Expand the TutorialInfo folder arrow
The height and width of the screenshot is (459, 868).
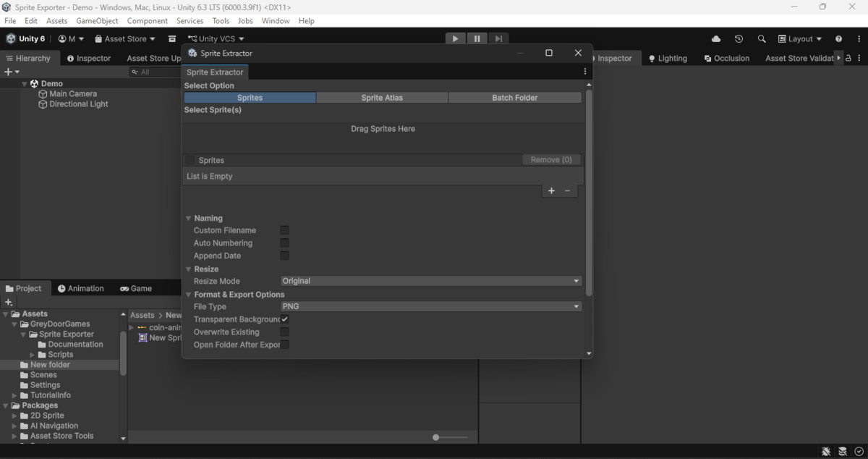click(x=15, y=395)
